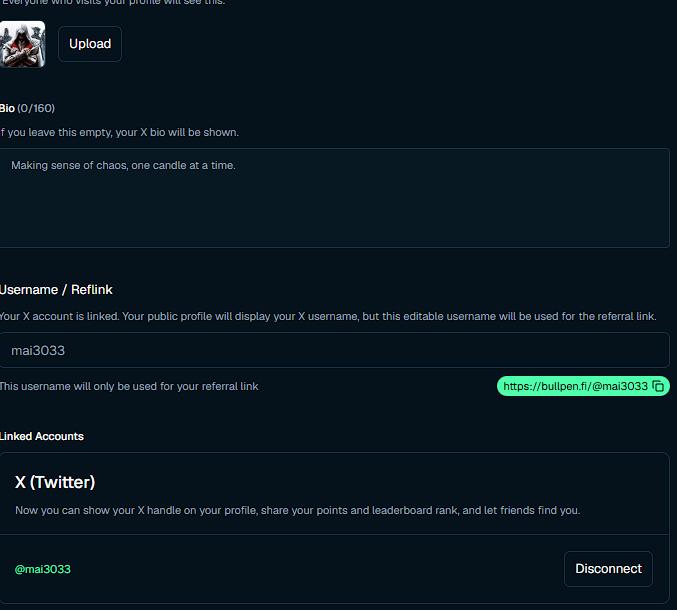Click the Upload avatar button
Viewport: 677px width, 610px height.
coord(90,44)
